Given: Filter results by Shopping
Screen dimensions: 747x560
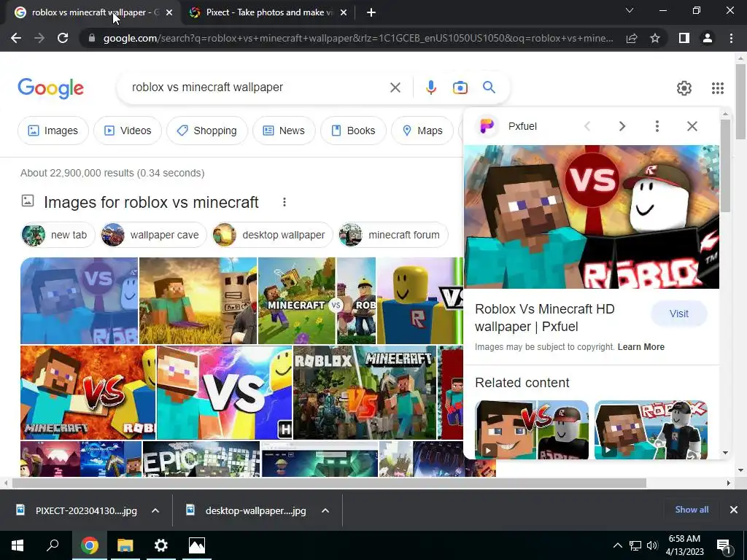Looking at the screenshot, I should [x=206, y=131].
